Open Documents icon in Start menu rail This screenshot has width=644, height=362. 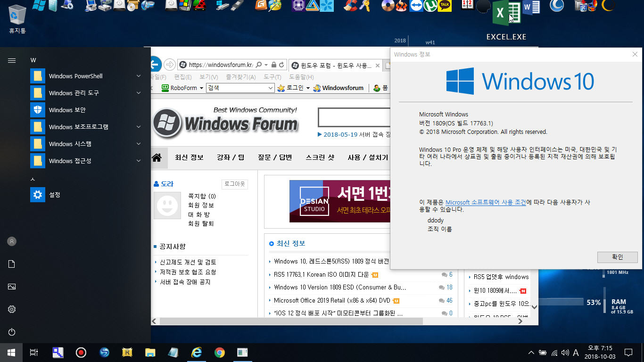(x=12, y=264)
